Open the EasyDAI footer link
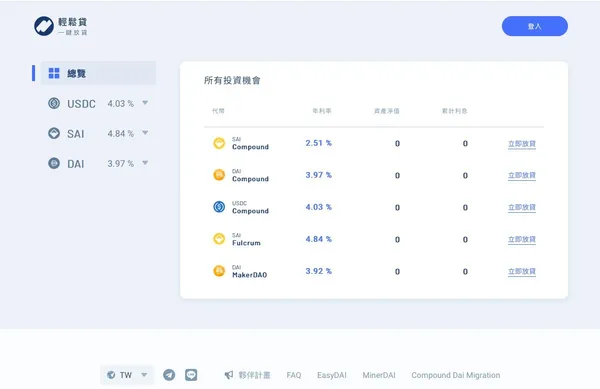Viewport: 600px width, 389px height. (332, 375)
